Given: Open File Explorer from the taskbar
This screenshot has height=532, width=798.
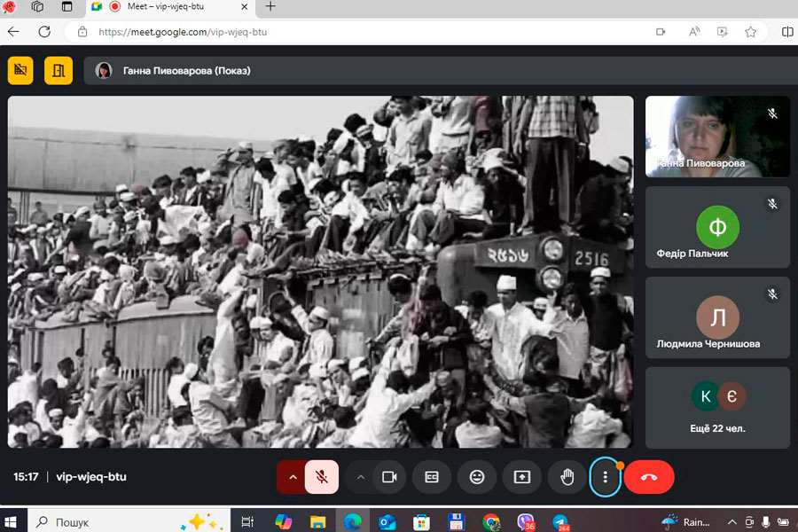Looking at the screenshot, I should click(317, 522).
